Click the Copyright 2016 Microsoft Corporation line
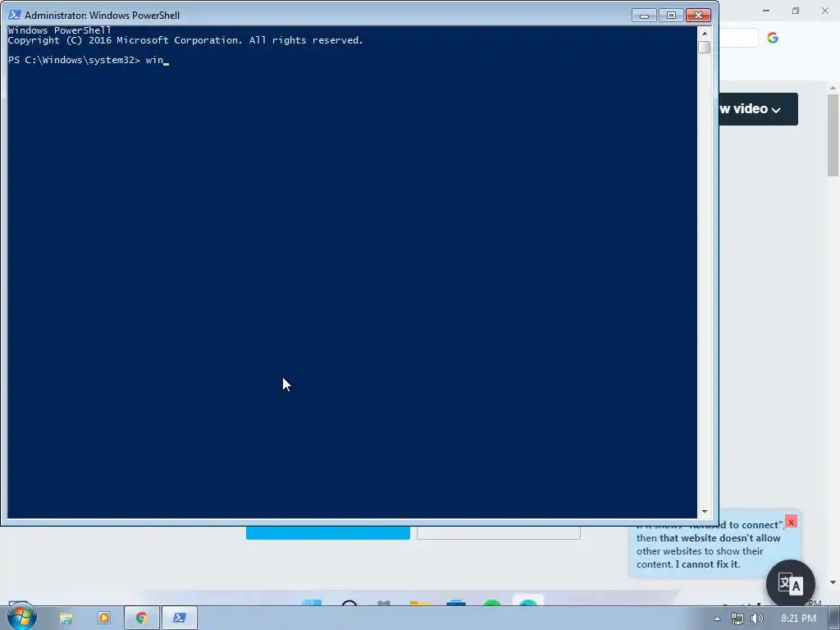The height and width of the screenshot is (630, 840). (x=185, y=40)
